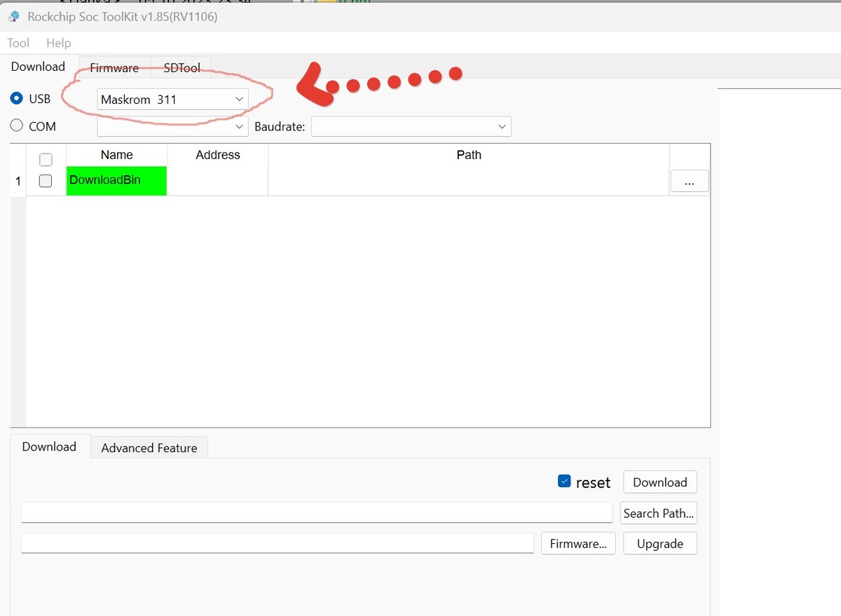Click row number 1 in the table
This screenshot has height=616, width=841.
pyautogui.click(x=18, y=182)
